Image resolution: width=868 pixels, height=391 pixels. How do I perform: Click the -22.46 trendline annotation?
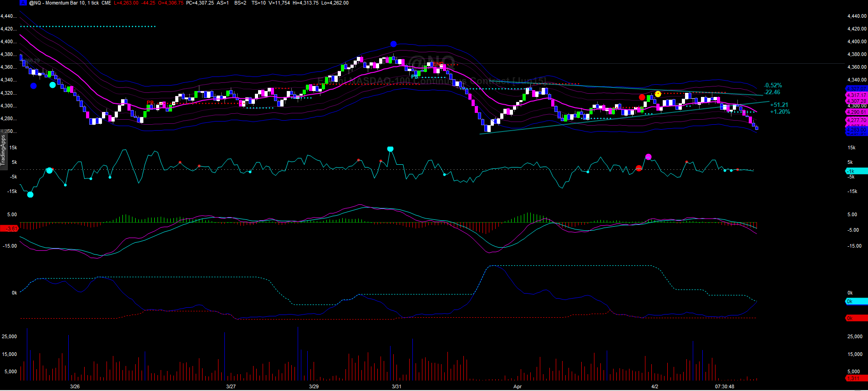click(772, 92)
